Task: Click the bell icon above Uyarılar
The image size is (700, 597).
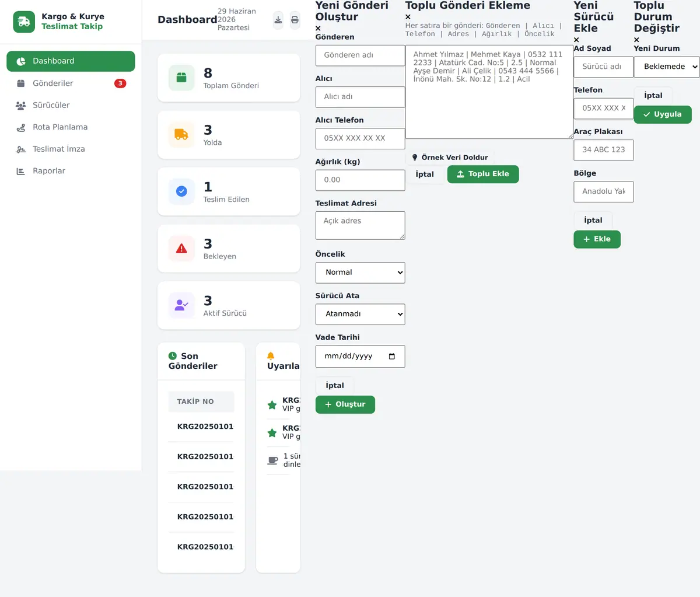Action: pos(271,356)
